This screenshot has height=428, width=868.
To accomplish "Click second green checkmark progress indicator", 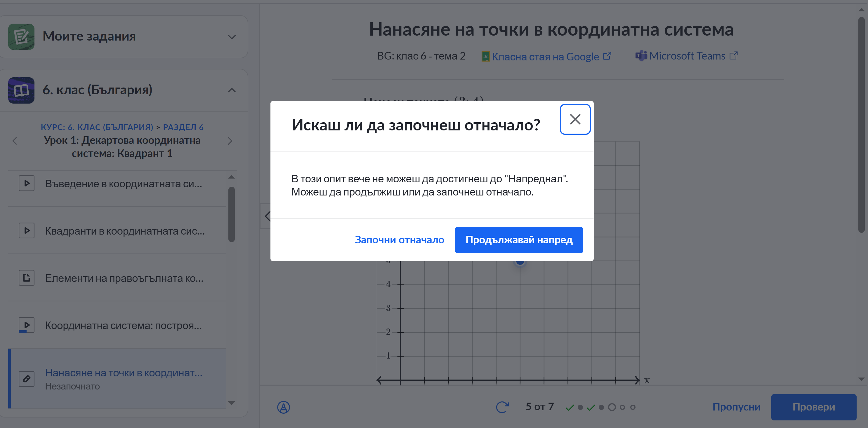I will 591,408.
